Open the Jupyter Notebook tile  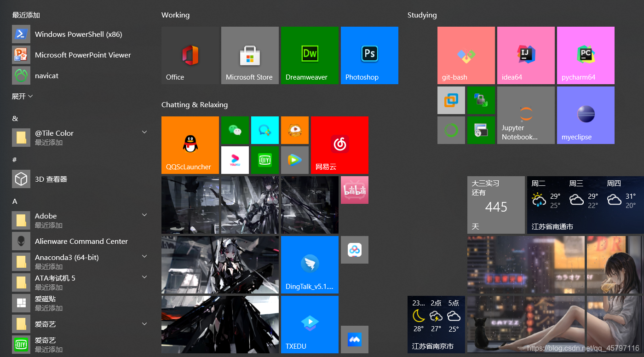tap(526, 115)
